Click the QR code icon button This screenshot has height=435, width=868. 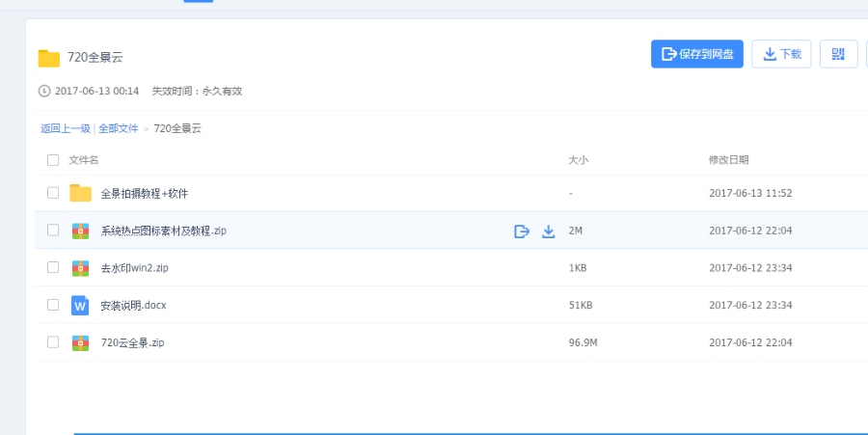click(x=838, y=54)
